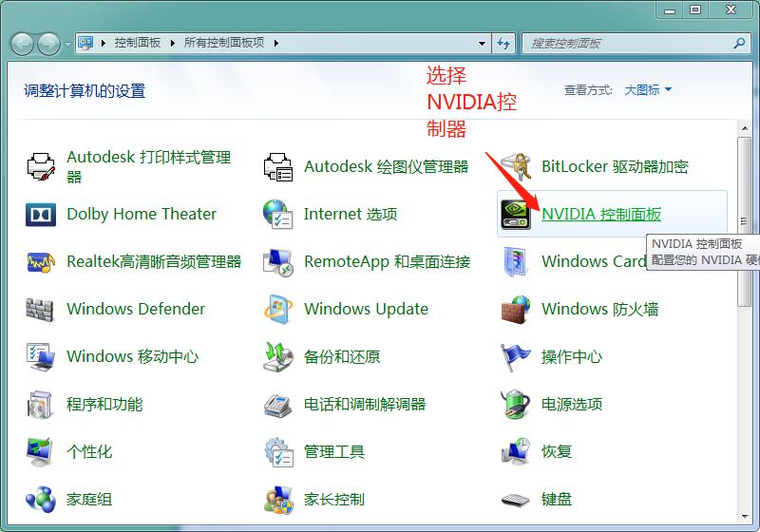This screenshot has width=760, height=532.
Task: Click the Windows 防火墙 text link
Action: click(x=600, y=309)
